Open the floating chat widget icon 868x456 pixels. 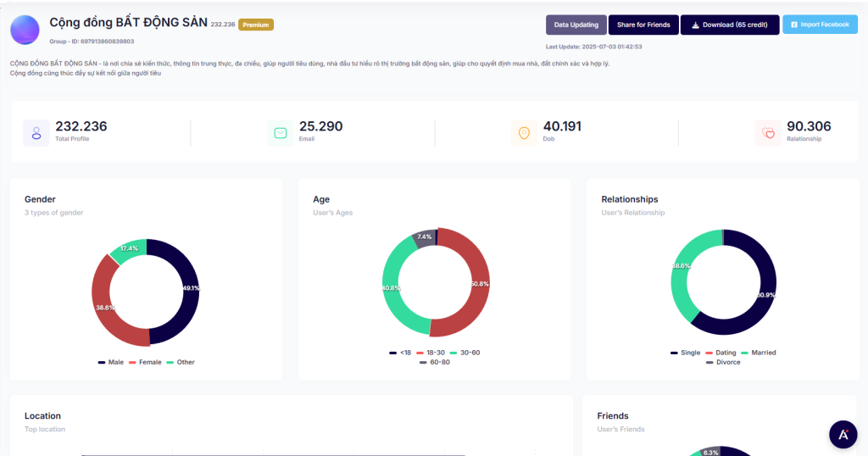coord(843,435)
